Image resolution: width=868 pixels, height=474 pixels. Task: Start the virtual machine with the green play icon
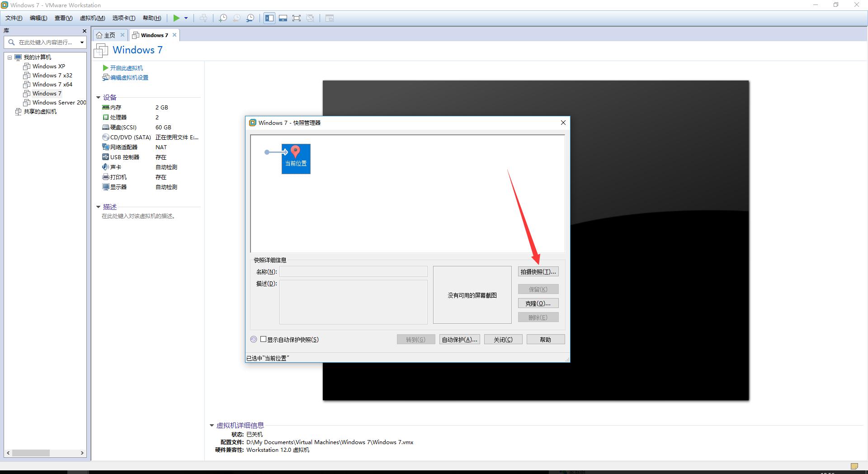point(177,18)
